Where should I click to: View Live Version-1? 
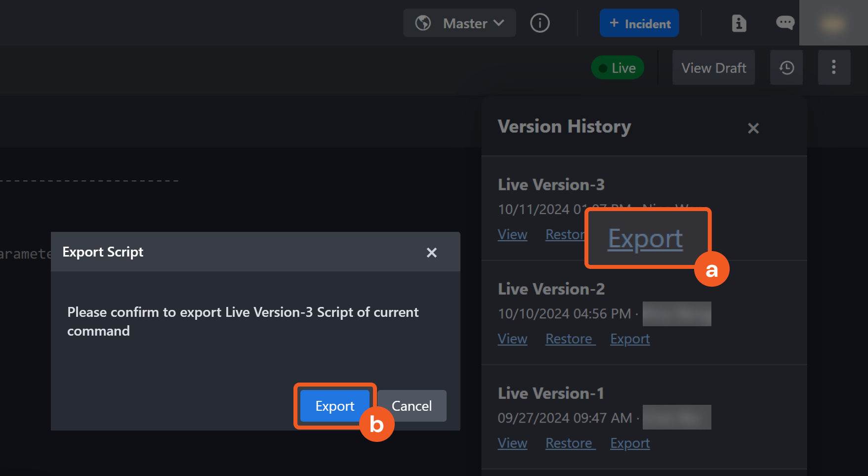tap(512, 443)
